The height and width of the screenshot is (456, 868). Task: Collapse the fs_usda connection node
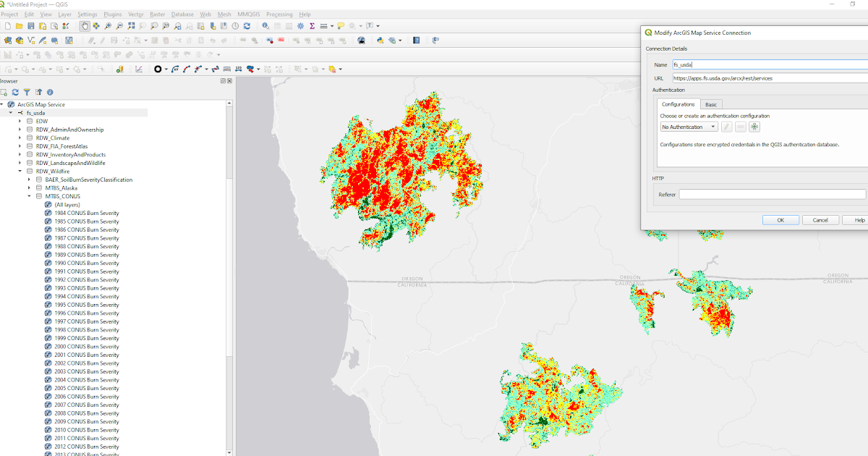click(11, 113)
